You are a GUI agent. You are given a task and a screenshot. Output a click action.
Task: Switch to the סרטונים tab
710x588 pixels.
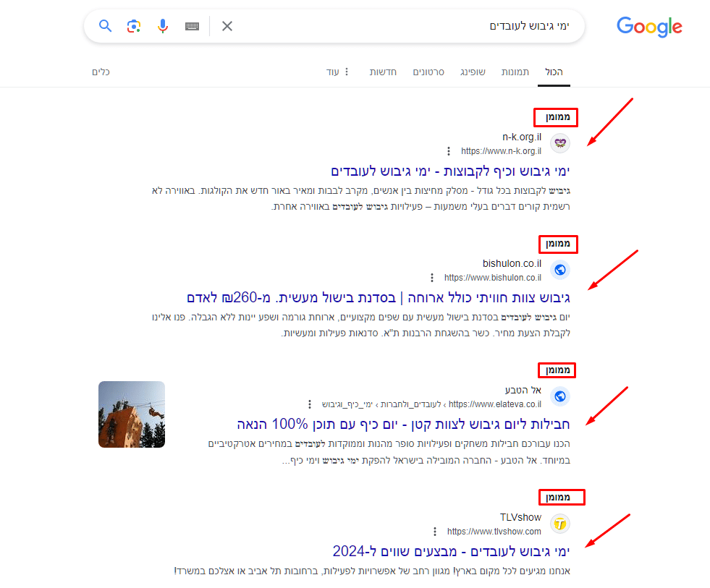[x=428, y=72]
